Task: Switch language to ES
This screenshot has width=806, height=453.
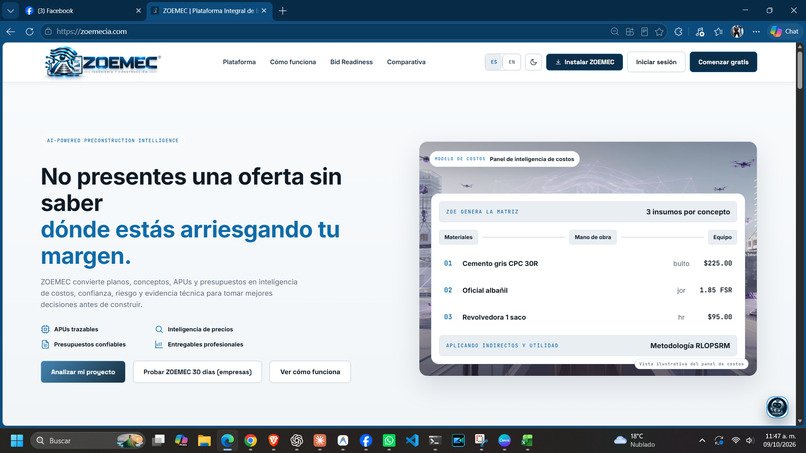Action: coord(494,62)
